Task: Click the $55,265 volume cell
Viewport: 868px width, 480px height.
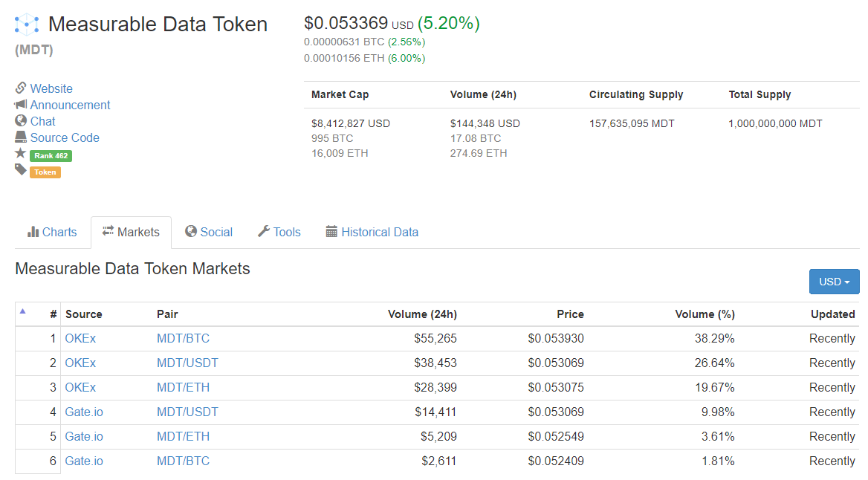Action: (x=435, y=338)
